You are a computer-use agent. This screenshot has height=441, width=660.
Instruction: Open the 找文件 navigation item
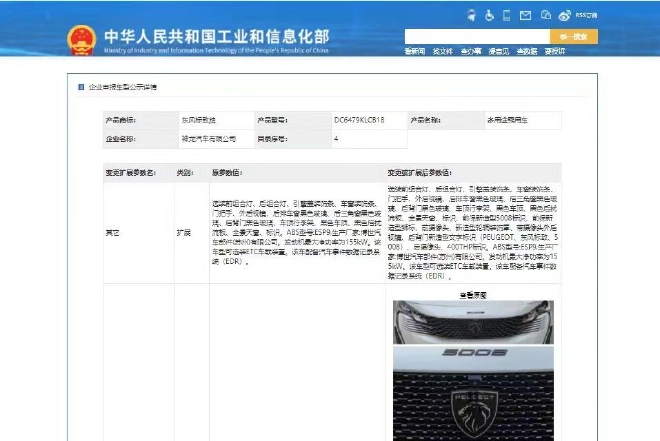(443, 51)
